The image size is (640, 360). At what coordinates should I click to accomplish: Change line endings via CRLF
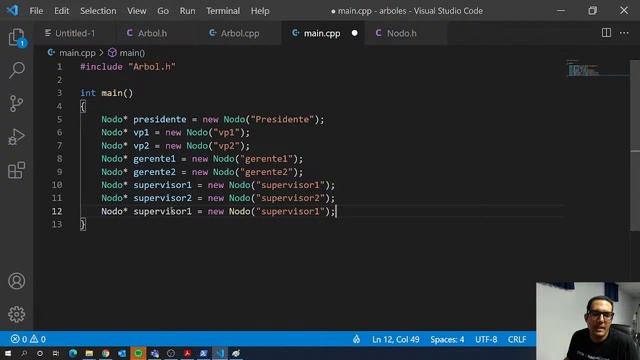pyautogui.click(x=517, y=339)
